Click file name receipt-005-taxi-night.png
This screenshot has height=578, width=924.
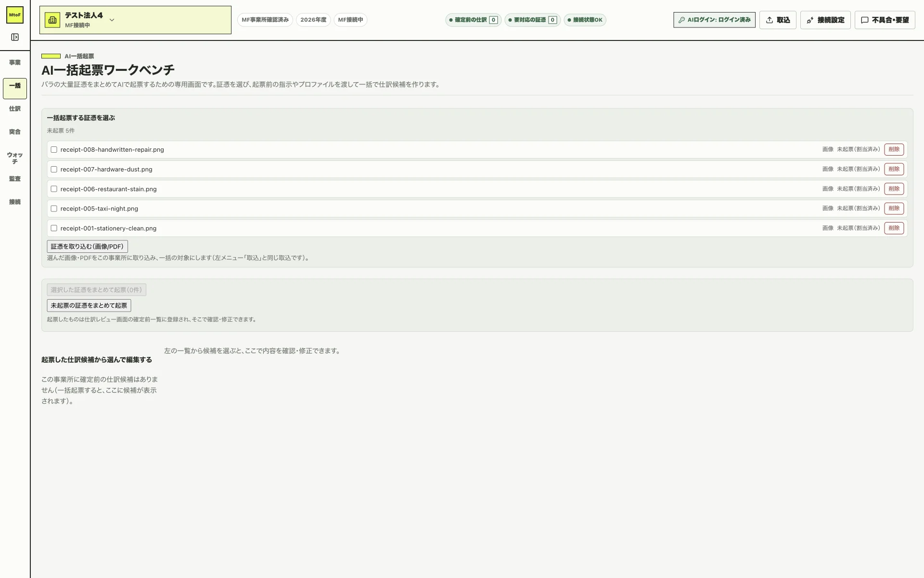99,209
